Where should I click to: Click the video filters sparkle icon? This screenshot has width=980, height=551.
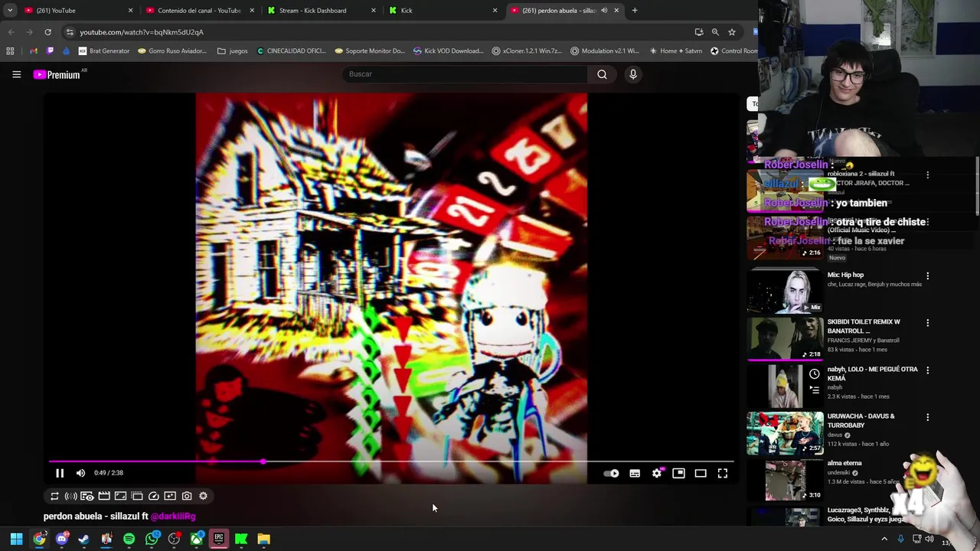[170, 496]
